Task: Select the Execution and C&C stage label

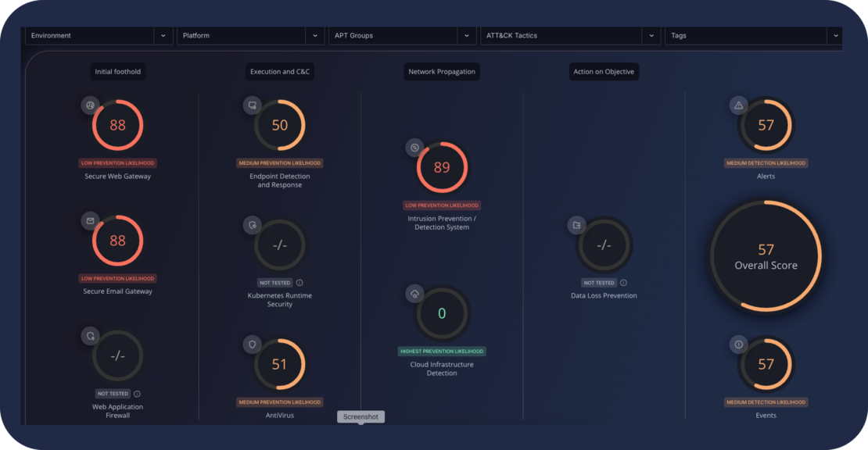Action: (279, 71)
